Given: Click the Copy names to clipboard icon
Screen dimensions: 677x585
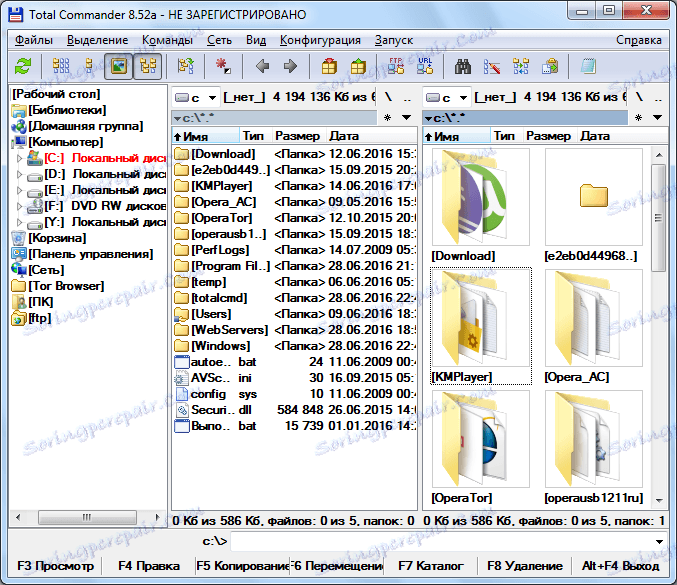Looking at the screenshot, I should tap(550, 66).
